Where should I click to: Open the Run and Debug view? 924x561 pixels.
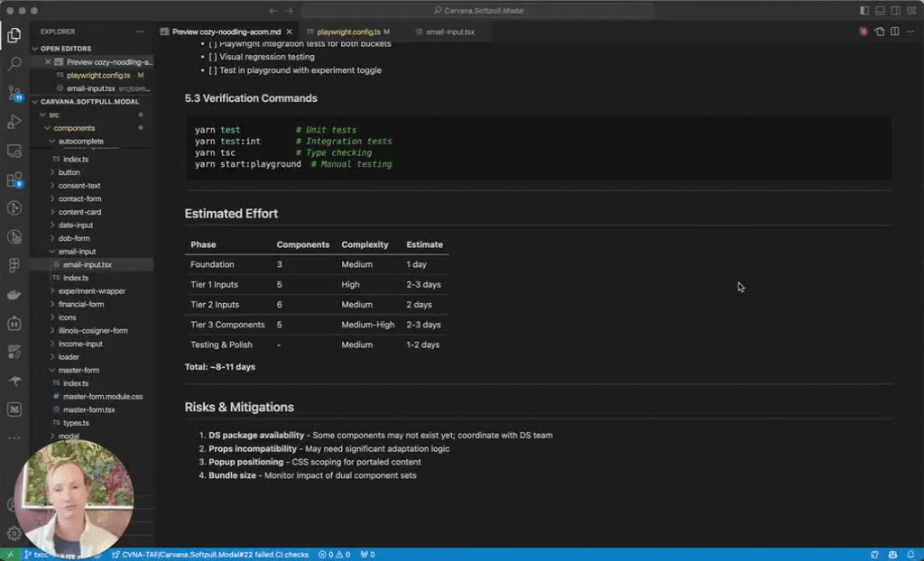pos(14,122)
